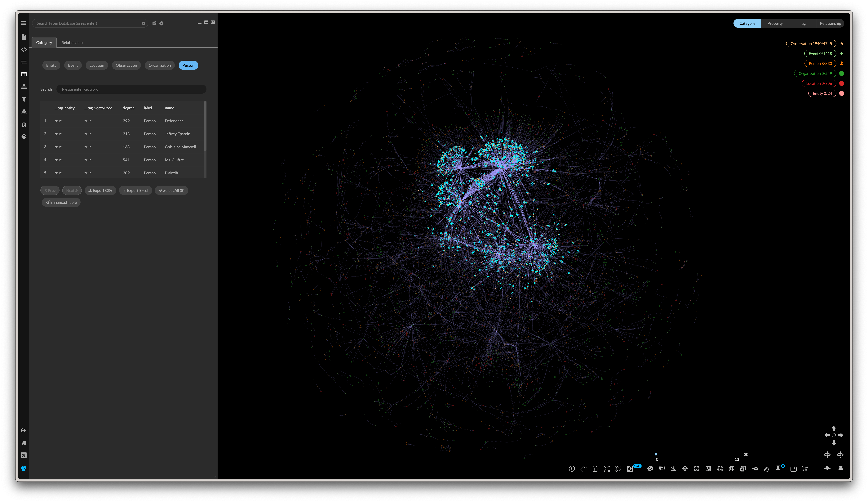Open the file/document sidebar icon
868x502 pixels.
(24, 37)
